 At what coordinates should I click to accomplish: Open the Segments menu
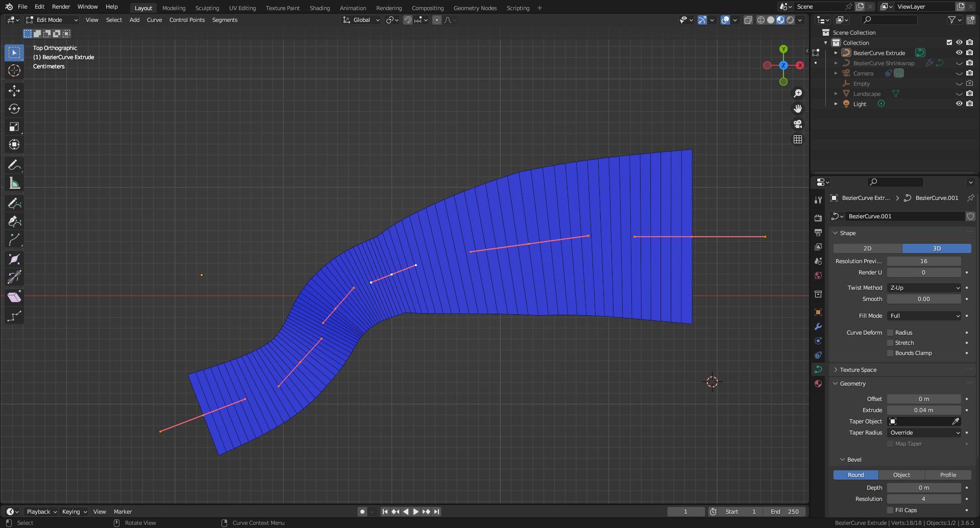[x=225, y=20]
